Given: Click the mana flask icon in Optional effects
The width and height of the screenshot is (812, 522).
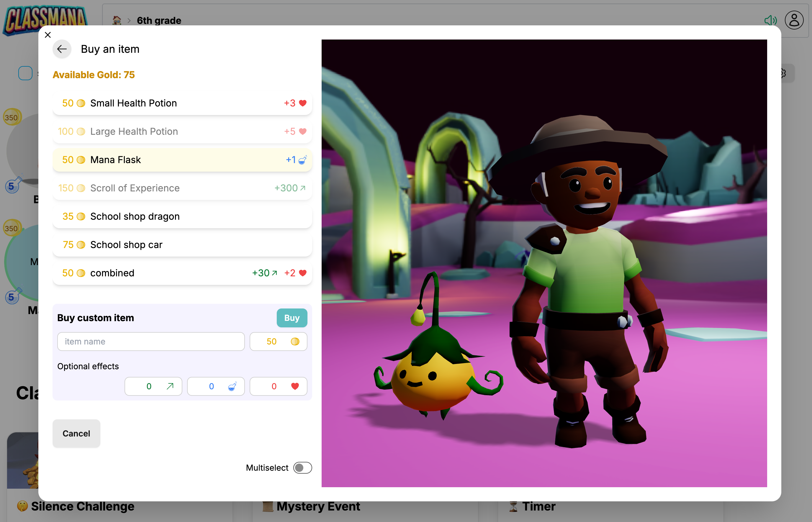Looking at the screenshot, I should 232,386.
